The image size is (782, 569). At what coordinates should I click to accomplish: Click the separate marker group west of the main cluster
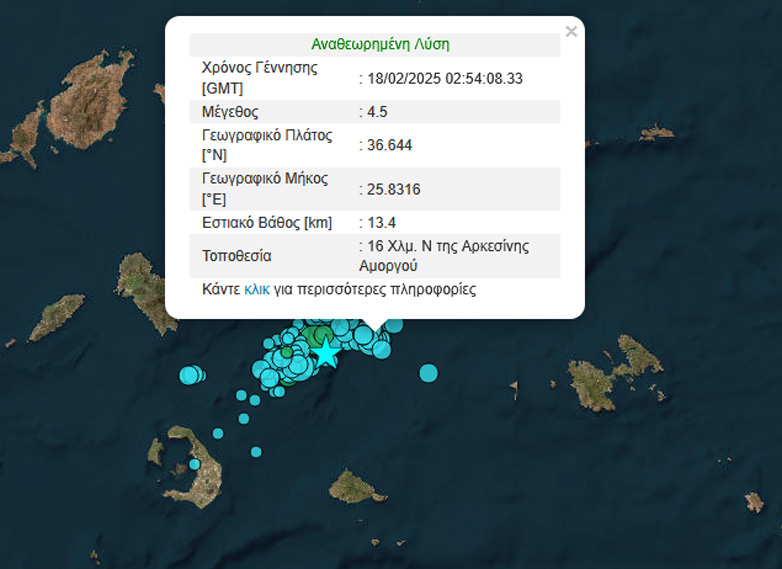(190, 375)
